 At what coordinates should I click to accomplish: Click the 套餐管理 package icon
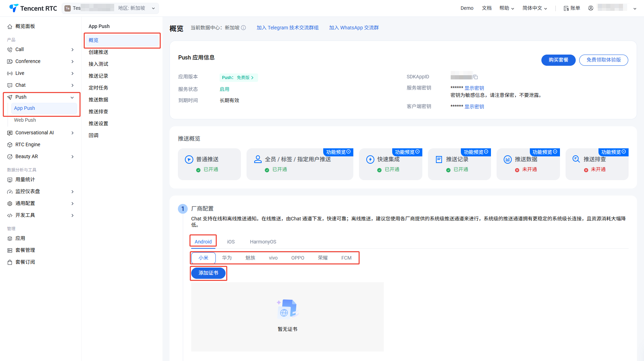(10, 250)
